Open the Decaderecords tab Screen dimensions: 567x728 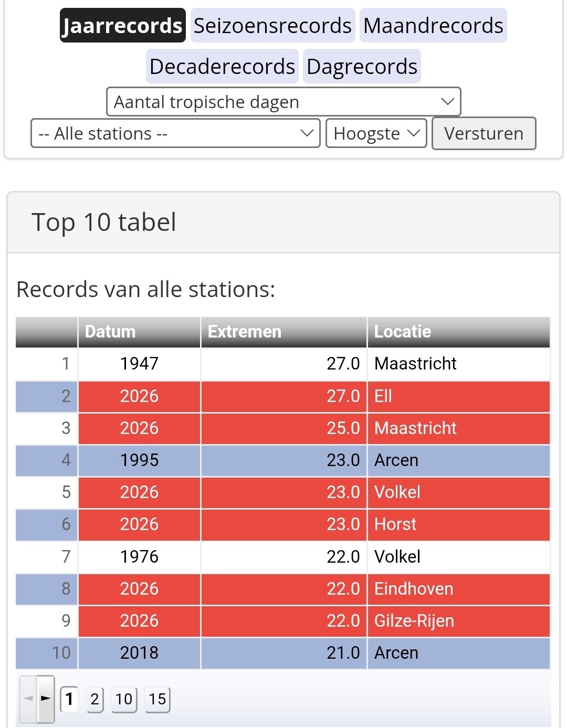[x=222, y=66]
